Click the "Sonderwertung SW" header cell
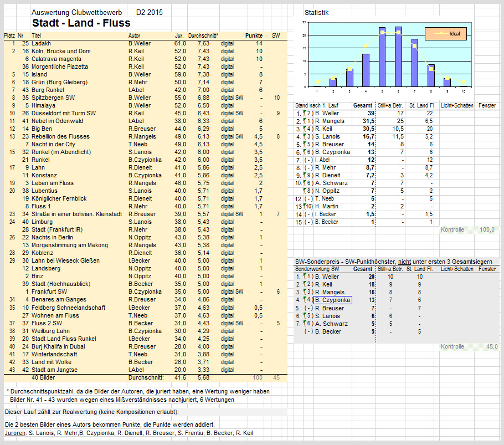The height and width of the screenshot is (445, 504). (x=317, y=269)
